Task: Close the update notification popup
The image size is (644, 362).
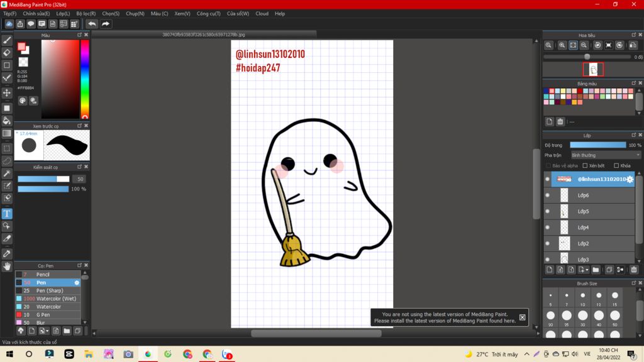Action: pos(522,317)
